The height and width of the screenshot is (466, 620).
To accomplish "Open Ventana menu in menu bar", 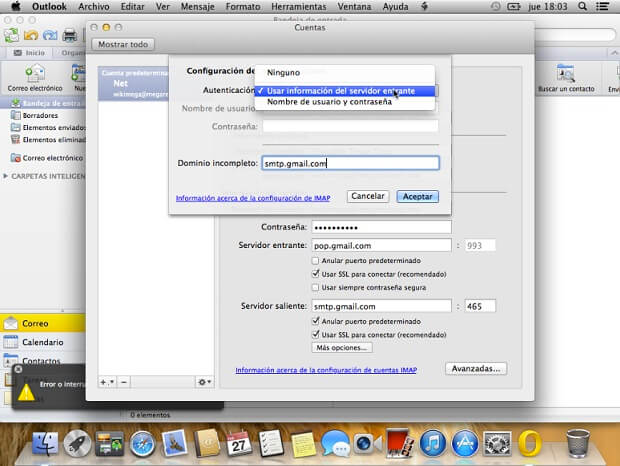I will [x=354, y=7].
